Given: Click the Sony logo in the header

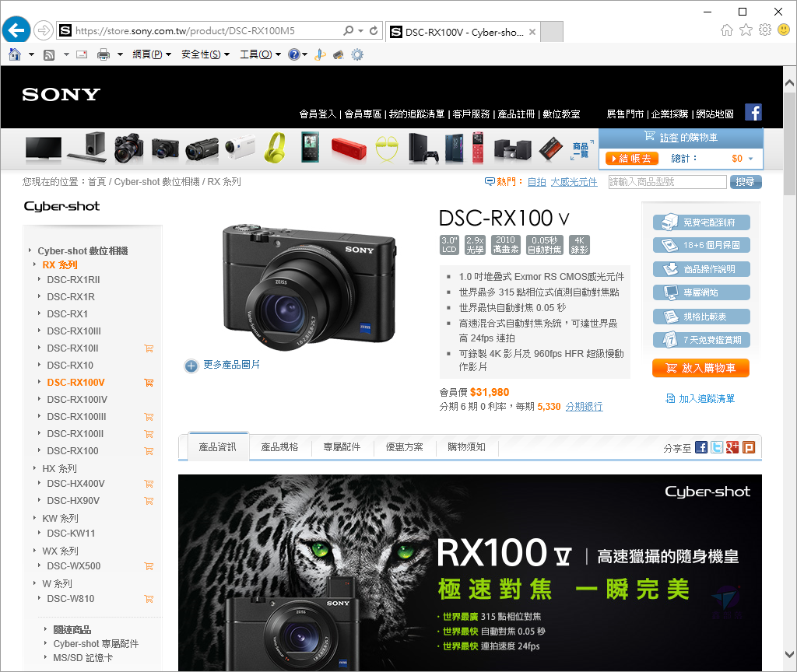Looking at the screenshot, I should click(x=61, y=94).
